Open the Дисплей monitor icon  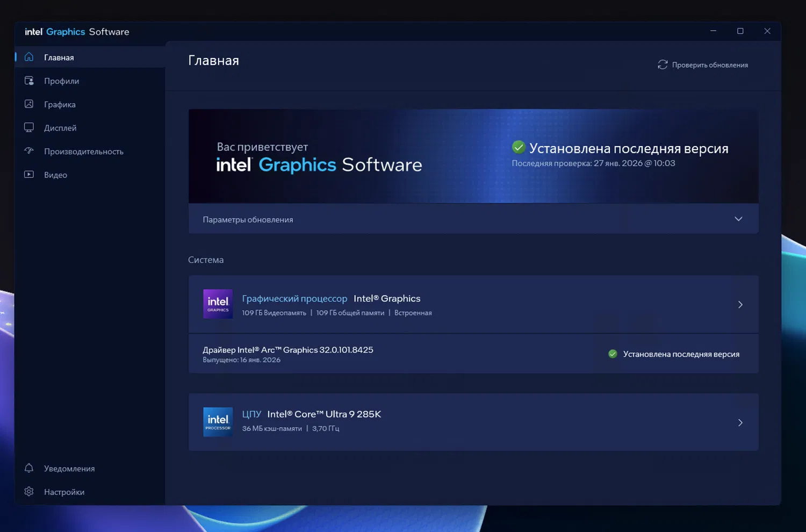[29, 128]
